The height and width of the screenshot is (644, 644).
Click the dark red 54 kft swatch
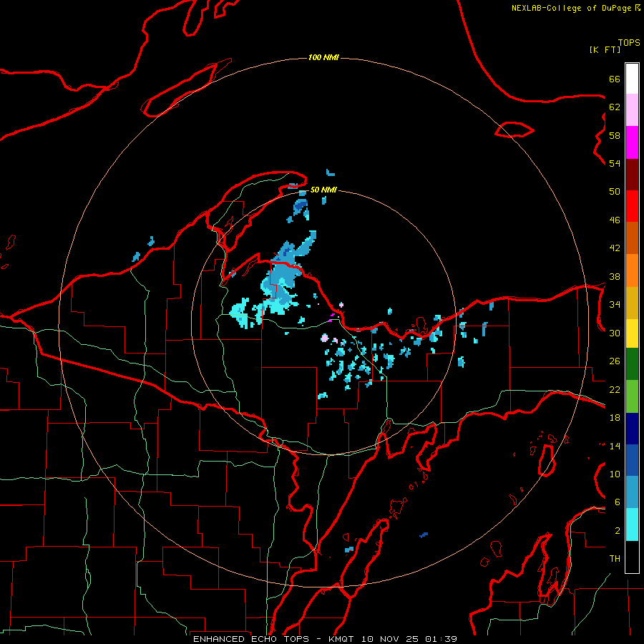click(x=632, y=175)
